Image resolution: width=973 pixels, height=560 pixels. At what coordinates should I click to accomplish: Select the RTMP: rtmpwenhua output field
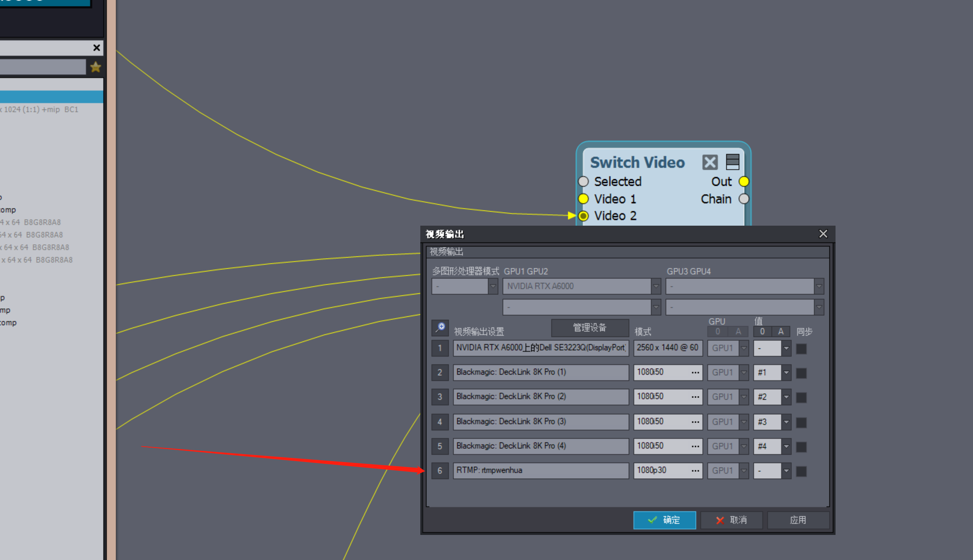point(541,470)
